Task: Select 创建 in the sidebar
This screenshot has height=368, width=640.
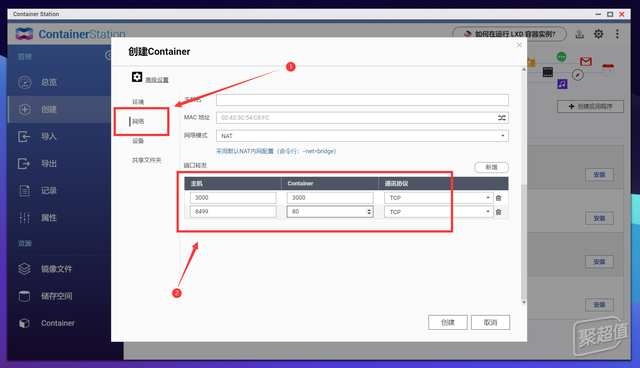Action: 59,109
